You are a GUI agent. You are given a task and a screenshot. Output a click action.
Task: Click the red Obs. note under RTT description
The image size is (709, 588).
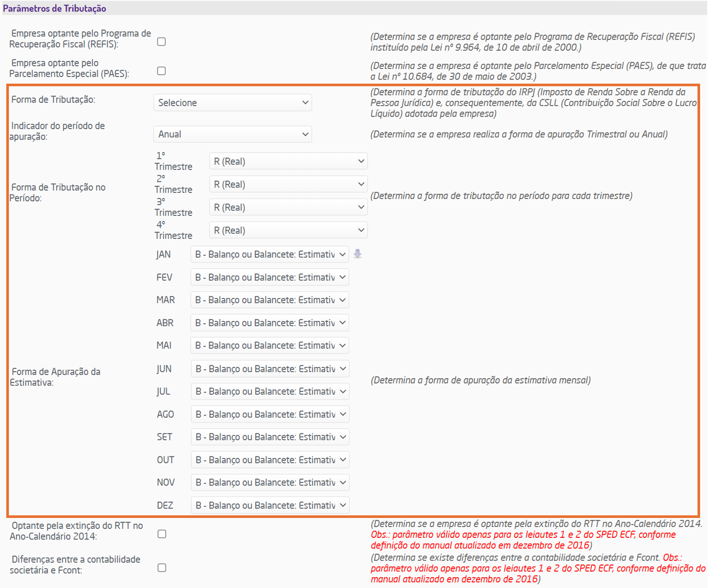523,540
